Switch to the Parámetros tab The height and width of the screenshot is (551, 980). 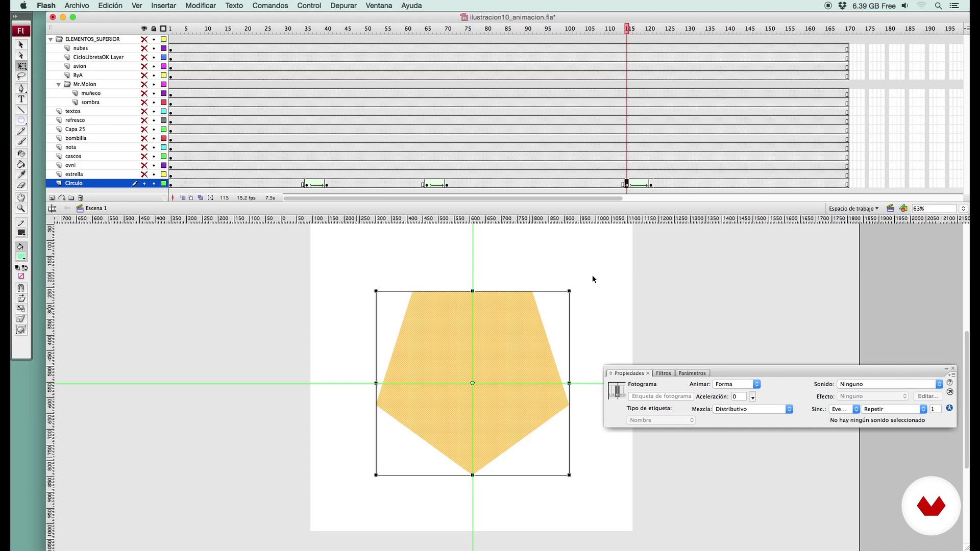pos(692,373)
